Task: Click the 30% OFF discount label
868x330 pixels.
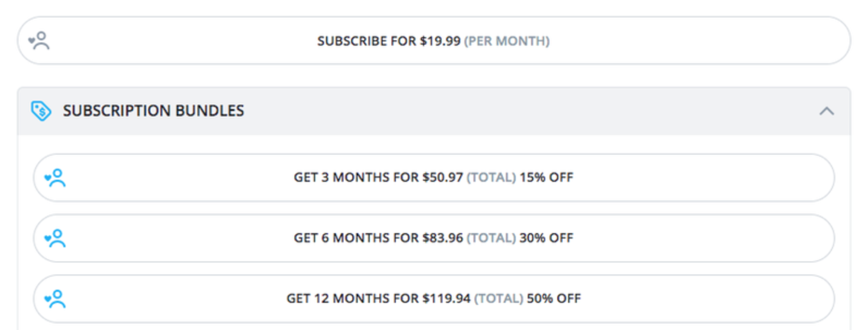Action: click(x=546, y=238)
